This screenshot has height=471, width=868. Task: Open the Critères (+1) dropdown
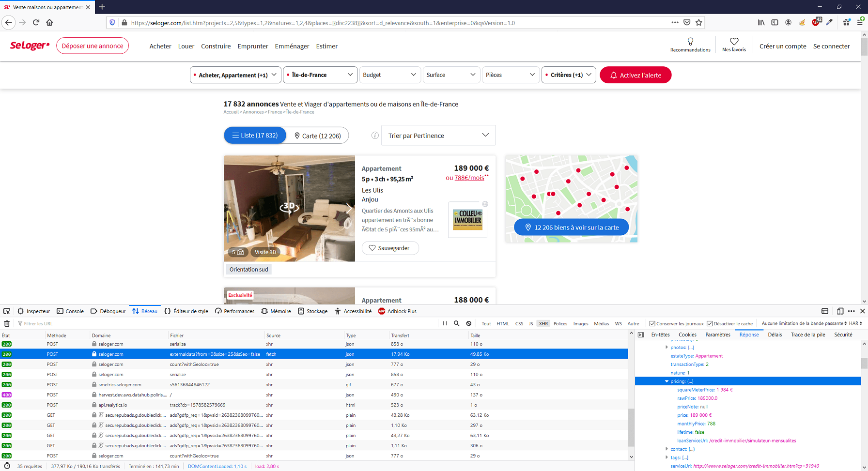[569, 75]
